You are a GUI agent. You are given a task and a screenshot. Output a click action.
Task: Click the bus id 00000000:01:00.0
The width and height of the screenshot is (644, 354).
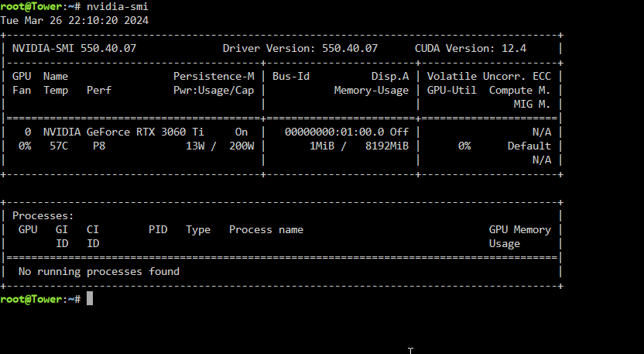click(334, 132)
